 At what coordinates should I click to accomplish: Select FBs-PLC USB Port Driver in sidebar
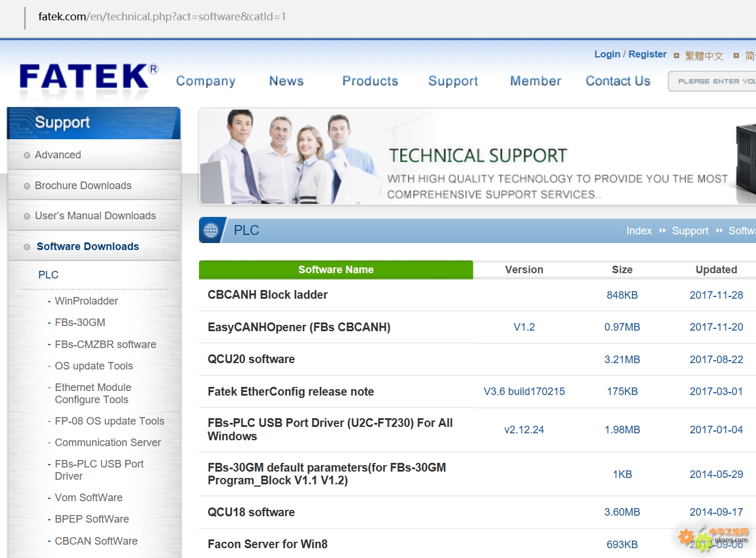click(99, 470)
